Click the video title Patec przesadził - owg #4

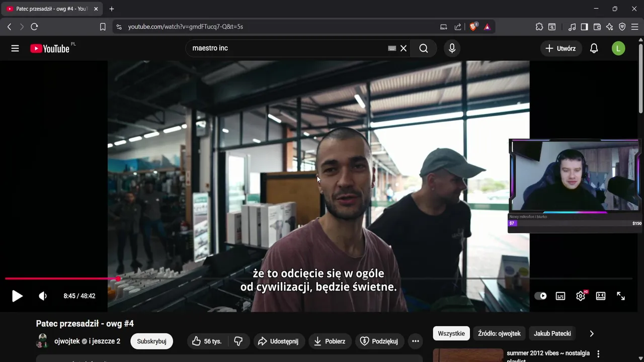coord(85,324)
